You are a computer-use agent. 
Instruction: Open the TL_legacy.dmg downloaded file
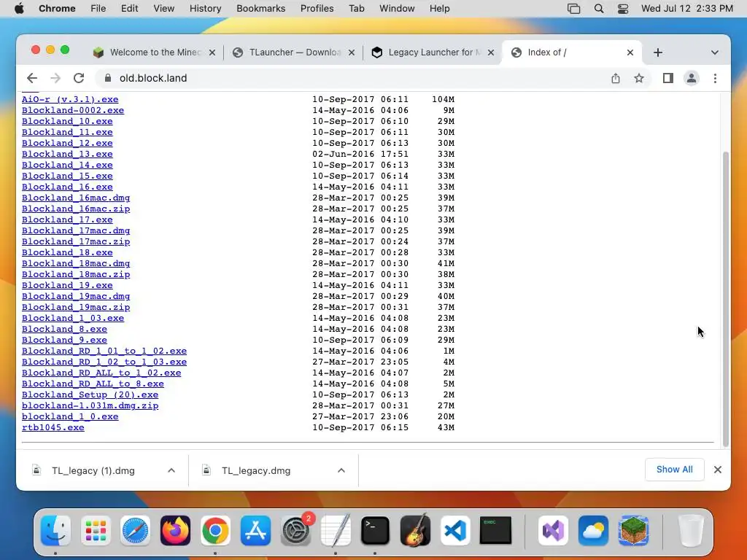point(256,470)
